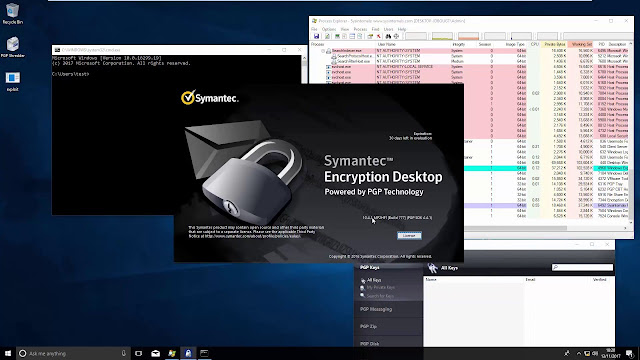Image resolution: width=640 pixels, height=360 pixels.
Task: Open the View menu in Process Explorer
Action: pyautogui.click(x=345, y=29)
